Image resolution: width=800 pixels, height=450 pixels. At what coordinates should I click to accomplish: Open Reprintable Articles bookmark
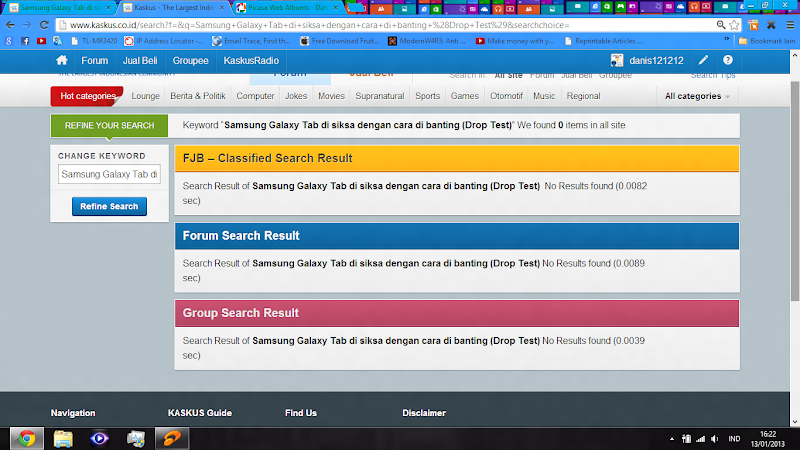pyautogui.click(x=603, y=41)
